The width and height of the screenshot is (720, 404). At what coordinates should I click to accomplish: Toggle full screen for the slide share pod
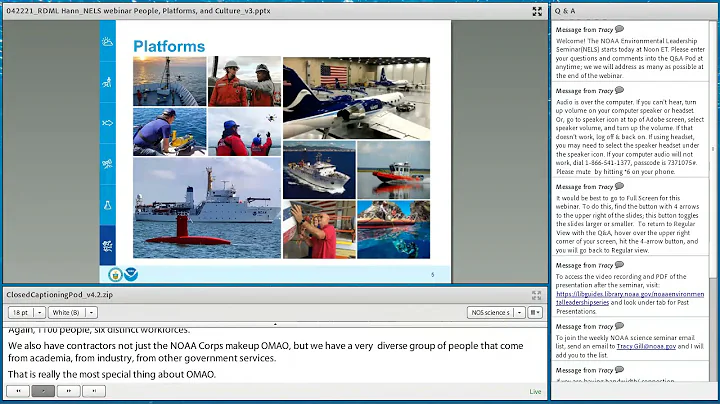point(537,11)
